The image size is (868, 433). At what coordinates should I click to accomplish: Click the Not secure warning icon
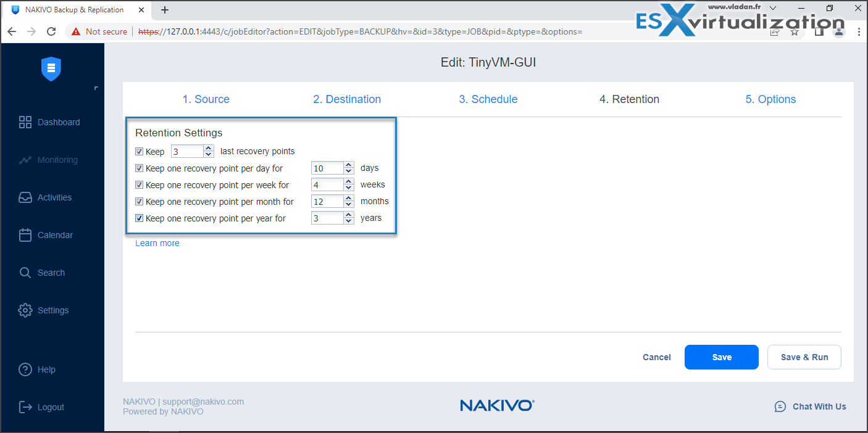[76, 31]
